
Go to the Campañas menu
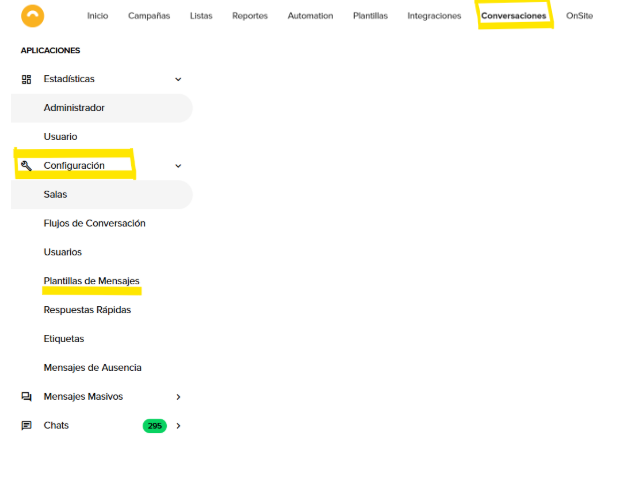pos(148,16)
